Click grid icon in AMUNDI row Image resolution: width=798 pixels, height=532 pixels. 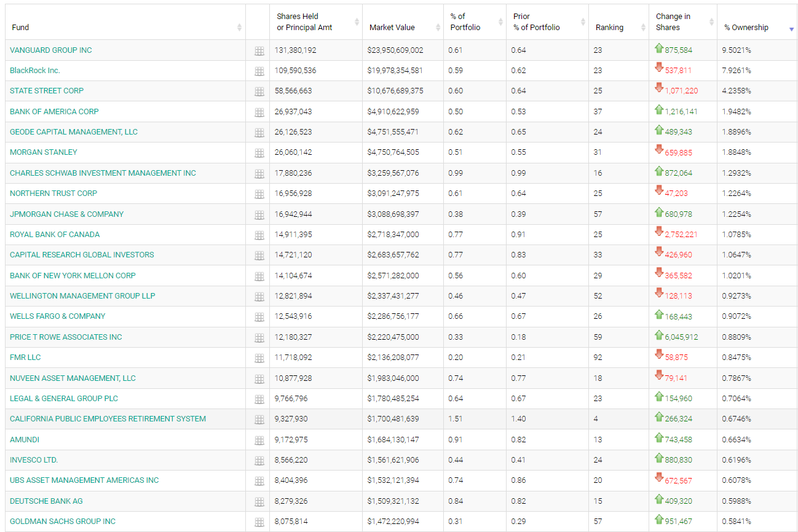click(x=259, y=440)
